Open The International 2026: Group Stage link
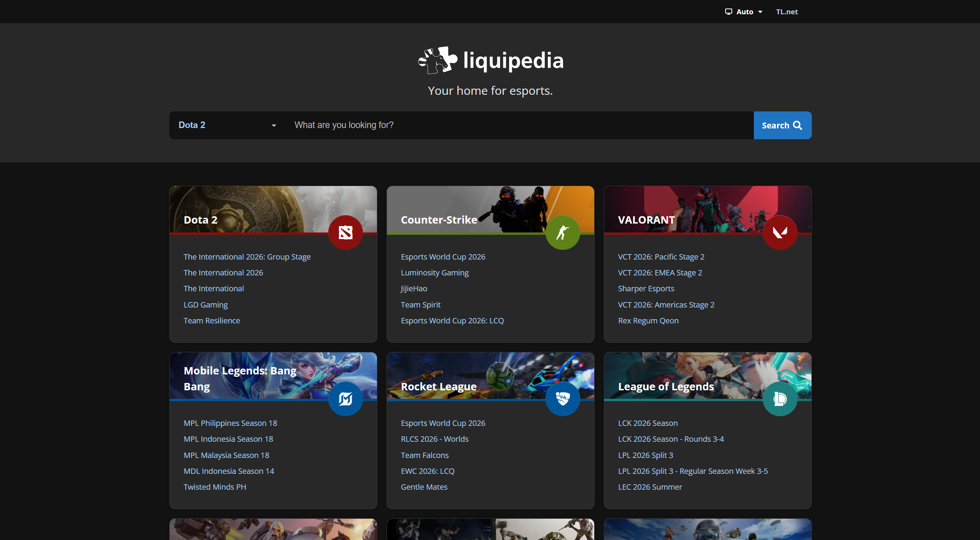980x540 pixels. click(x=247, y=257)
